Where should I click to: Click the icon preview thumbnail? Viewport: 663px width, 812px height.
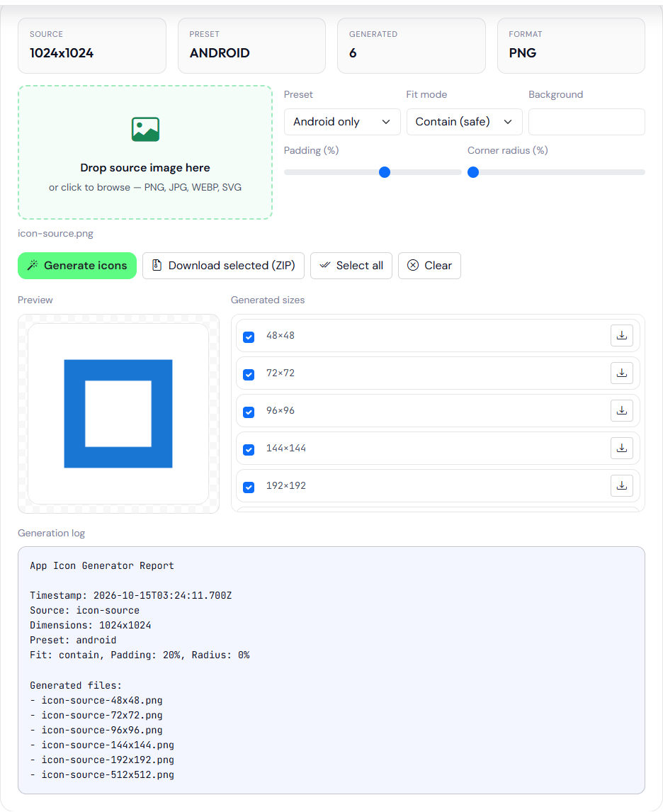click(118, 414)
